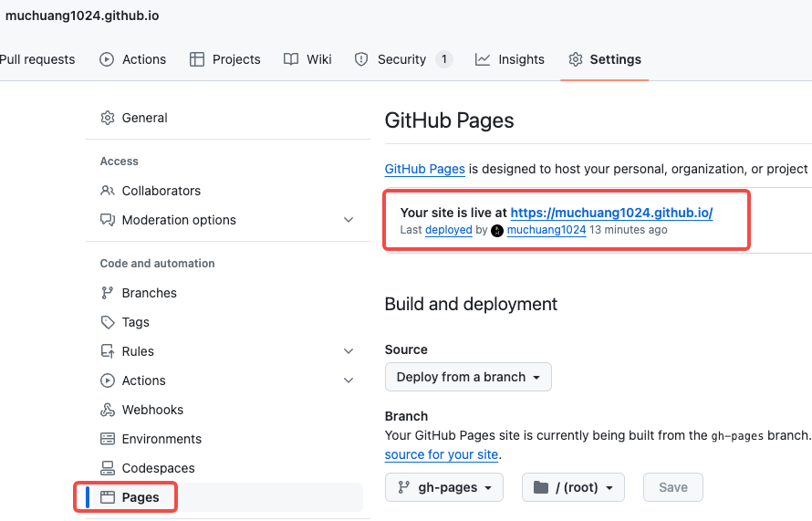Open Collaborators settings
Screen dimensions: 812x521
coord(228,191)
